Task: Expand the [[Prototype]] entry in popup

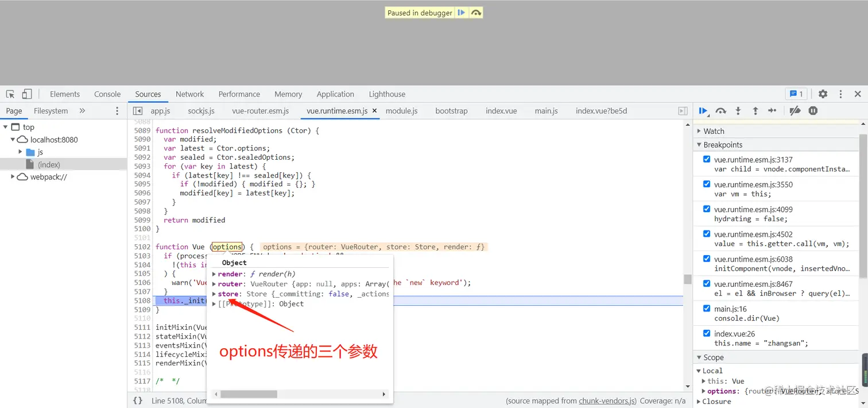Action: tap(214, 304)
